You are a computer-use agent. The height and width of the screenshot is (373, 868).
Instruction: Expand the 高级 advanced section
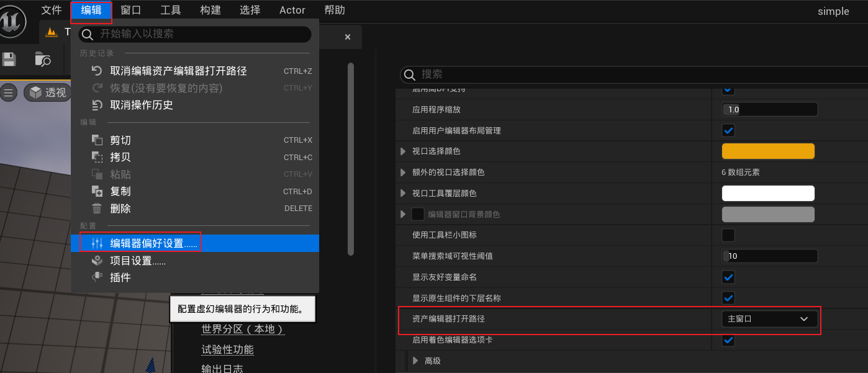[x=416, y=361]
